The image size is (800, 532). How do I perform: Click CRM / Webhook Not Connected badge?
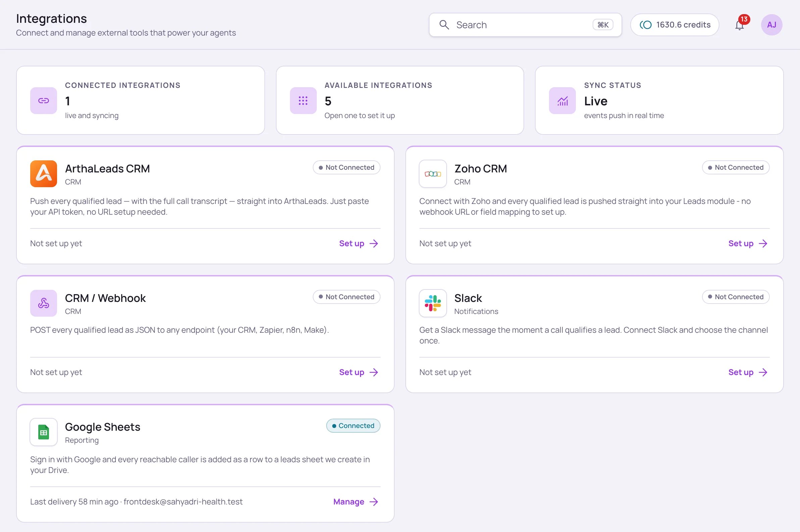346,297
